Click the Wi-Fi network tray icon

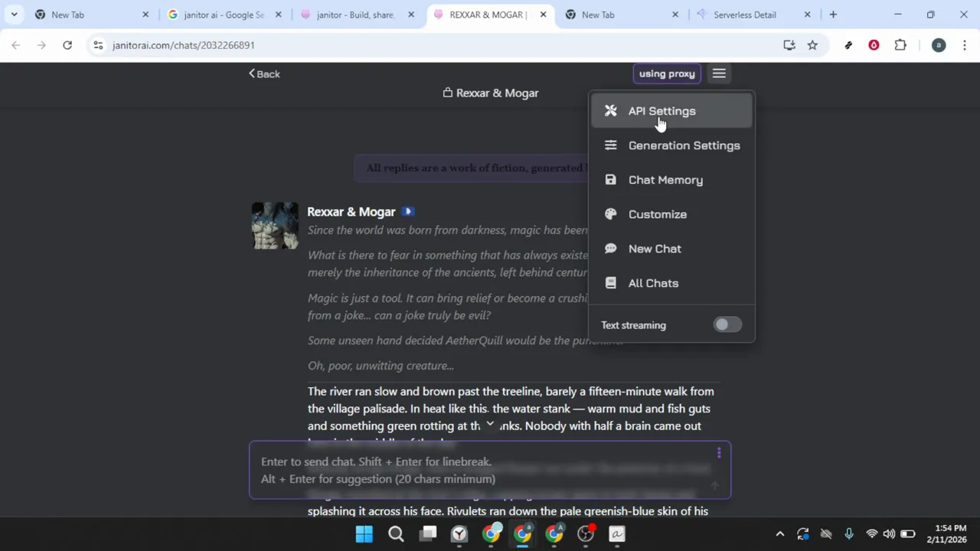pos(871,534)
